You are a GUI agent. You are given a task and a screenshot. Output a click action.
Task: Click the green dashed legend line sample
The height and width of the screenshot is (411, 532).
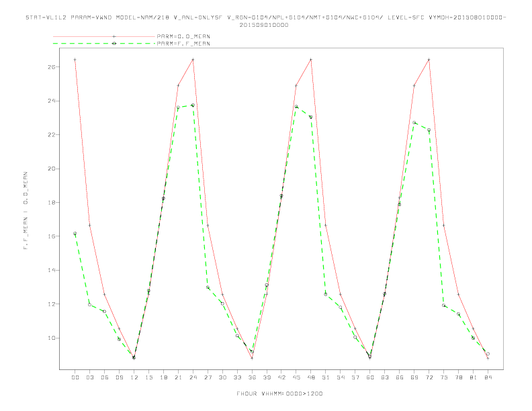coord(104,44)
